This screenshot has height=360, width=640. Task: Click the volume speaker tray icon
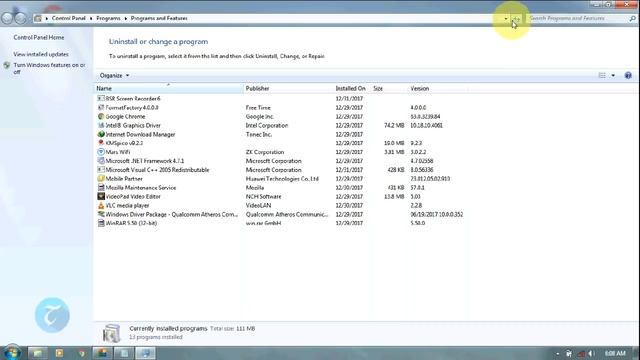point(591,353)
